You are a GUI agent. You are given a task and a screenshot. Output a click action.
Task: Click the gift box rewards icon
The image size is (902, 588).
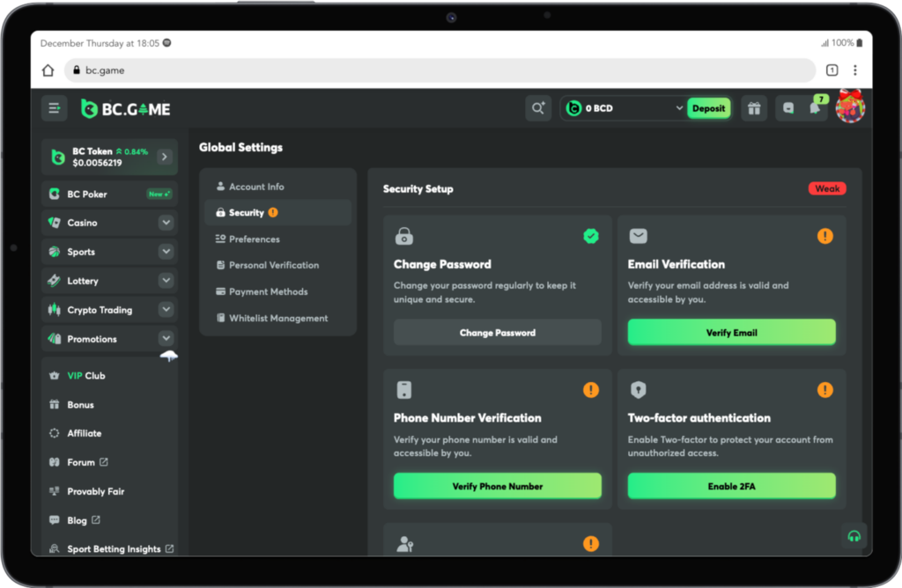point(754,108)
